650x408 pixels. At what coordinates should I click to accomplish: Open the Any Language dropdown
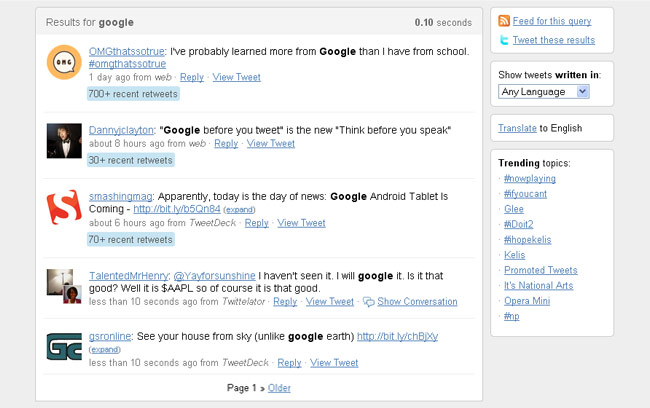coord(543,92)
